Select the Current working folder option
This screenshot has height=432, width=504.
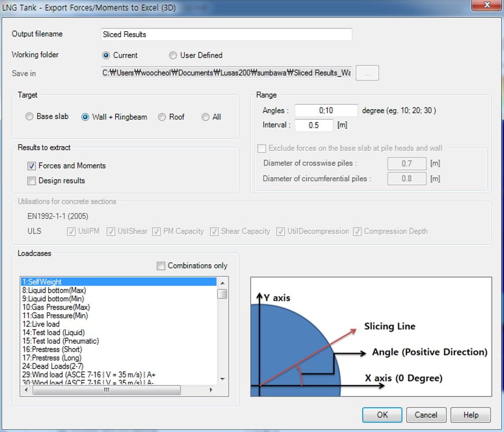pyautogui.click(x=106, y=55)
